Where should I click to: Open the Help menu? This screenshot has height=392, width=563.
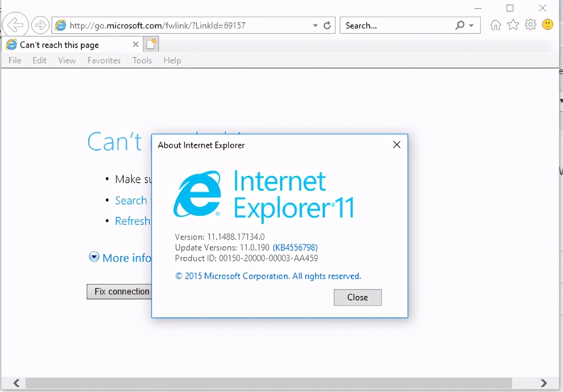pyautogui.click(x=172, y=60)
